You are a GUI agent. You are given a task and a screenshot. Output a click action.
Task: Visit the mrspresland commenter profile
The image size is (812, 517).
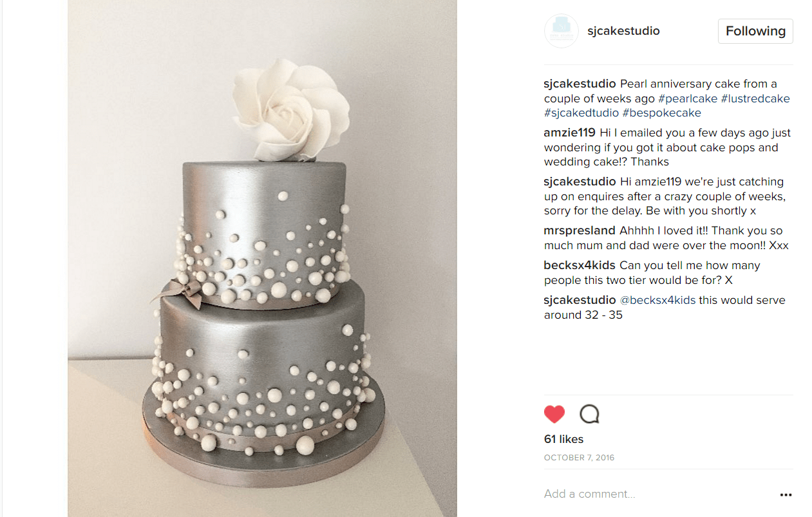coord(580,230)
